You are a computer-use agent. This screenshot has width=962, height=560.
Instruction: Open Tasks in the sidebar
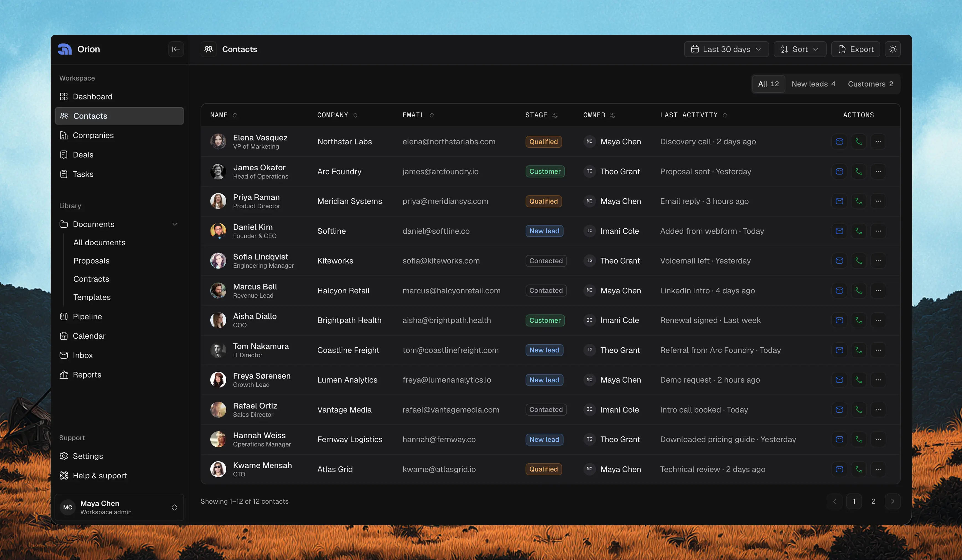click(119, 174)
